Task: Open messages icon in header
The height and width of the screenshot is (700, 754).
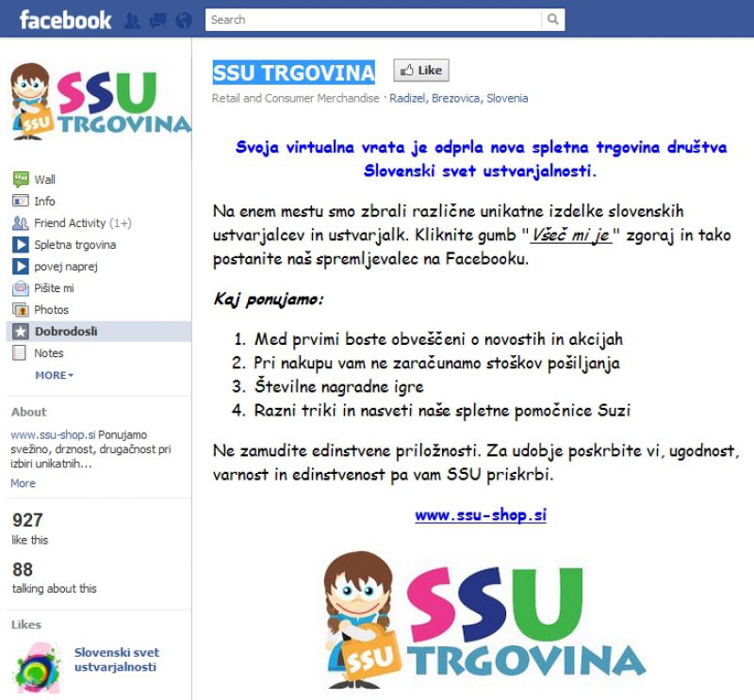Action: click(x=158, y=20)
